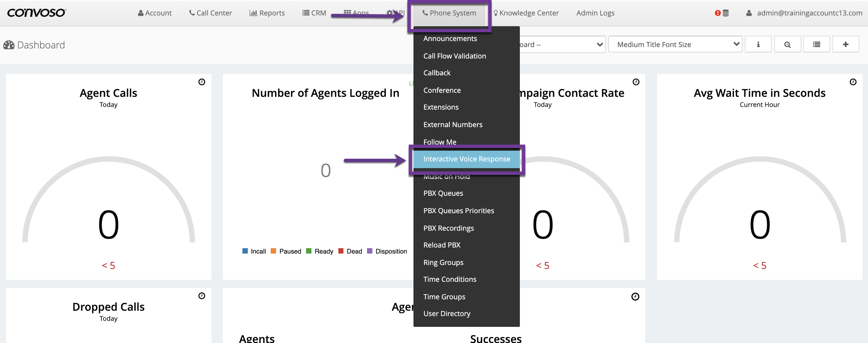Open the Medium Title Font Size dropdown
This screenshot has width=868, height=343.
point(675,44)
